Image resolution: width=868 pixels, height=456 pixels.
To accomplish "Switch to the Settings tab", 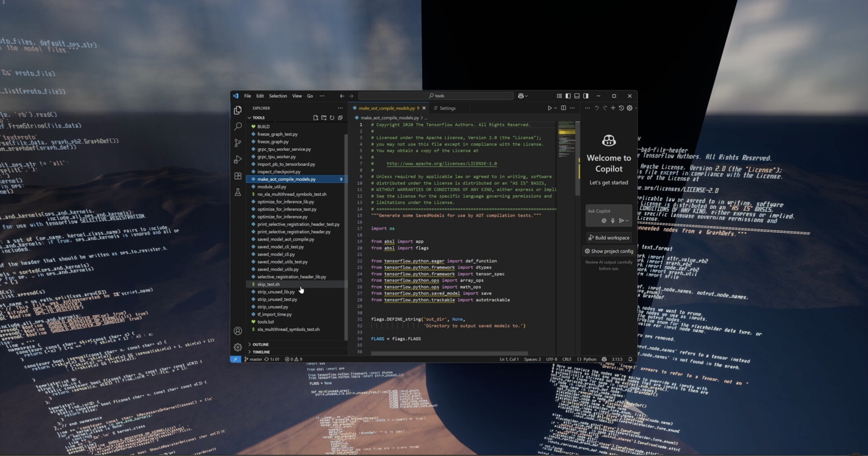I will point(447,108).
